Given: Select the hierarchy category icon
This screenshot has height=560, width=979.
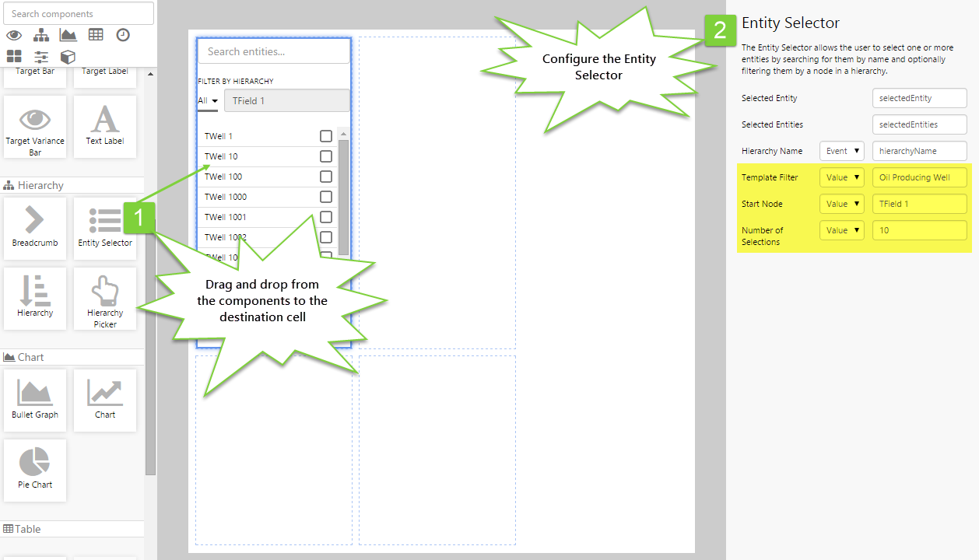Looking at the screenshot, I should 41,35.
